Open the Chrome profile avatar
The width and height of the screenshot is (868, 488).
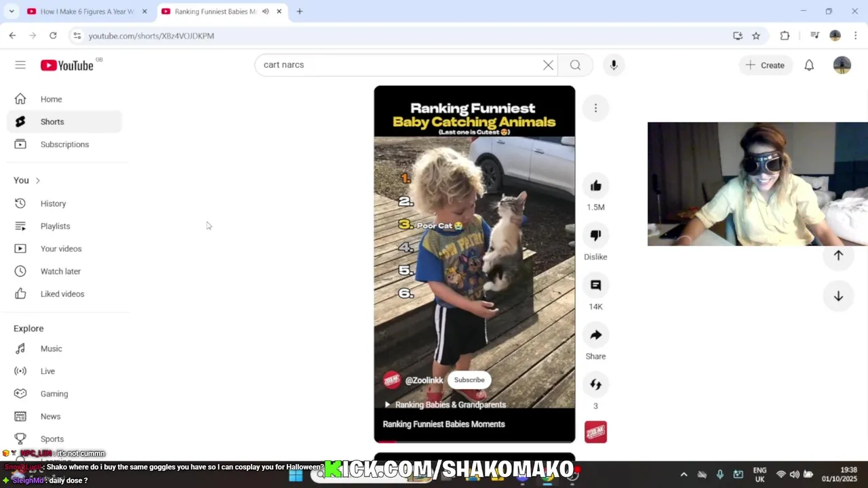835,35
